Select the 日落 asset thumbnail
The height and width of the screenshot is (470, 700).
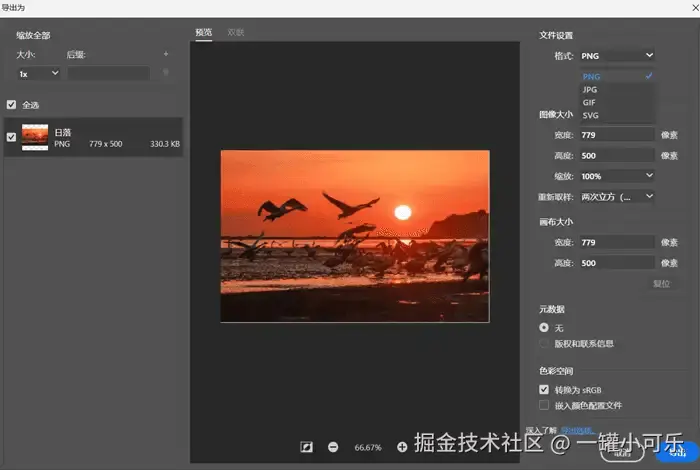(x=35, y=137)
